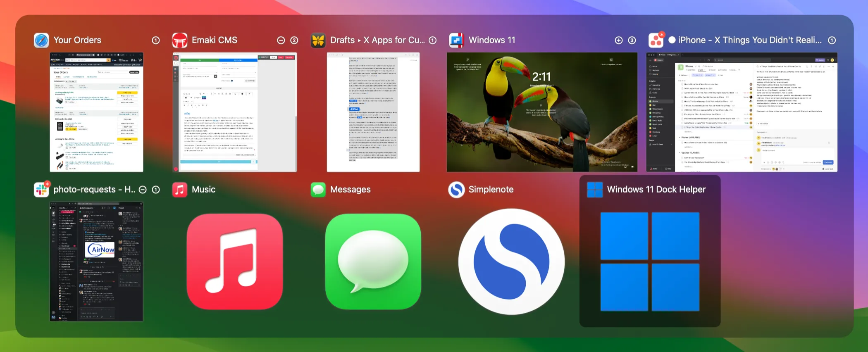Select the large Simplenote app icon

click(x=511, y=262)
